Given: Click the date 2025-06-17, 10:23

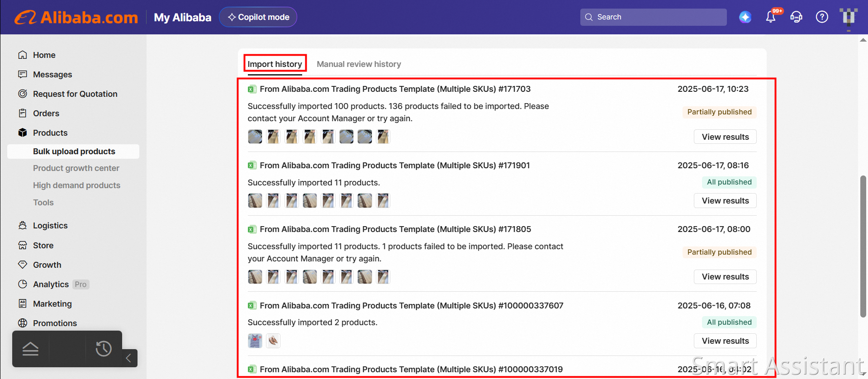Looking at the screenshot, I should [713, 89].
